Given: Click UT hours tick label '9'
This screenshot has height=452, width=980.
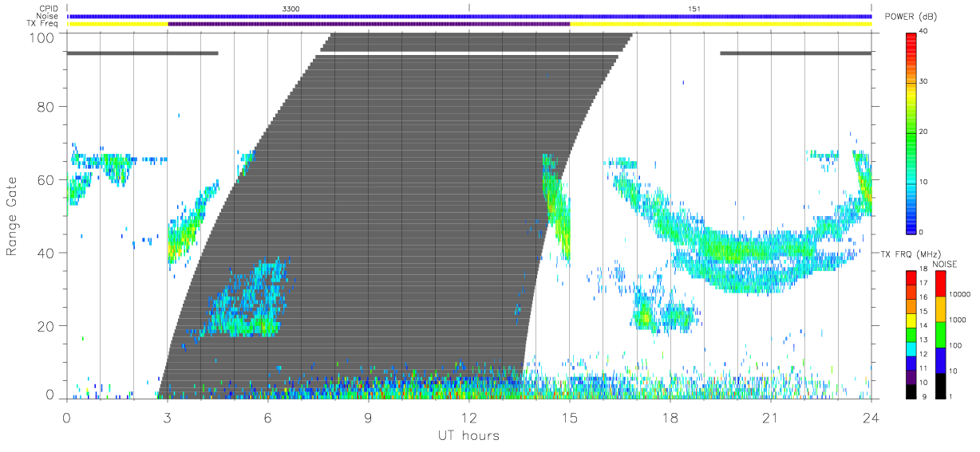Looking at the screenshot, I should tap(369, 417).
